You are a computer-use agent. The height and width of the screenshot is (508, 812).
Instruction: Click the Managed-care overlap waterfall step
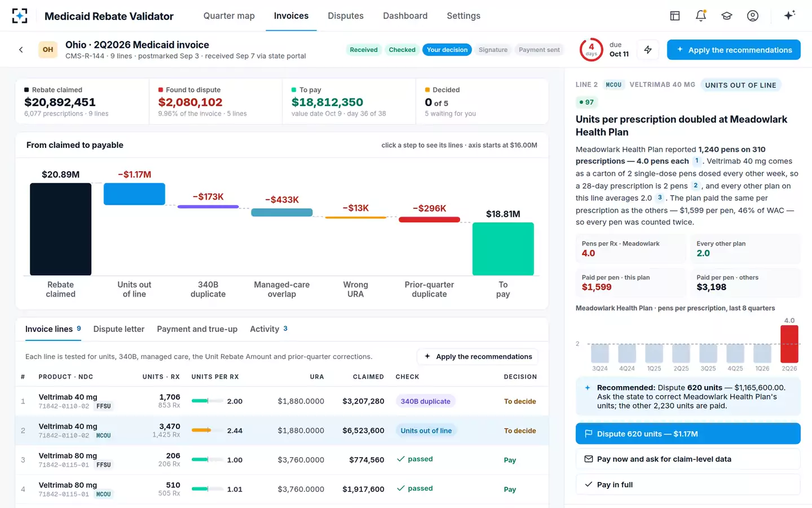click(282, 212)
